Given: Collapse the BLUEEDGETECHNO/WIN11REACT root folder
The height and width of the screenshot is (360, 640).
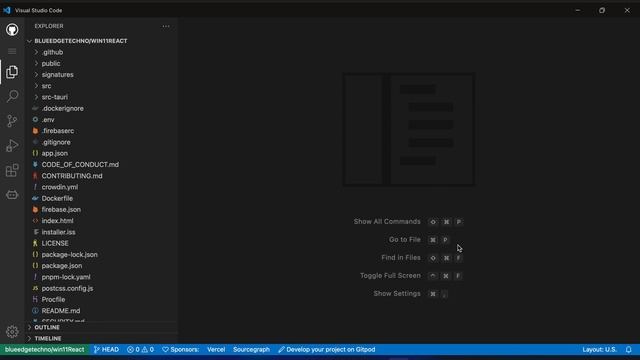Looking at the screenshot, I should click(x=101, y=41).
